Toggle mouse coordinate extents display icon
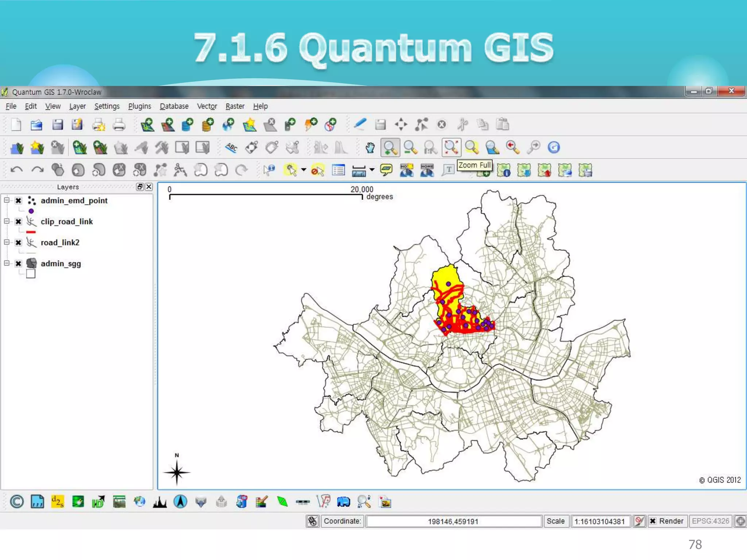 click(x=313, y=521)
